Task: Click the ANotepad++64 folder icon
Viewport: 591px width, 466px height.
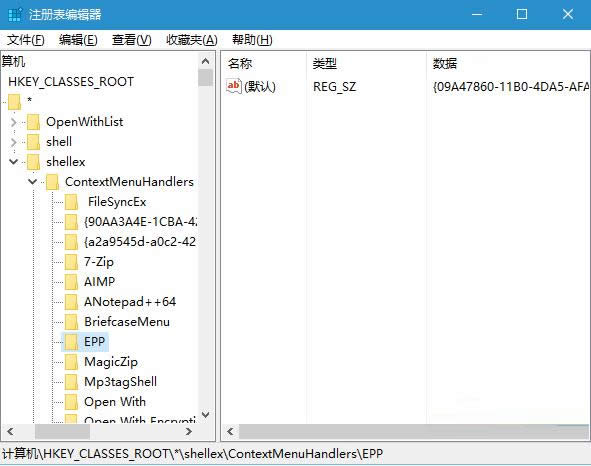Action: coord(71,302)
